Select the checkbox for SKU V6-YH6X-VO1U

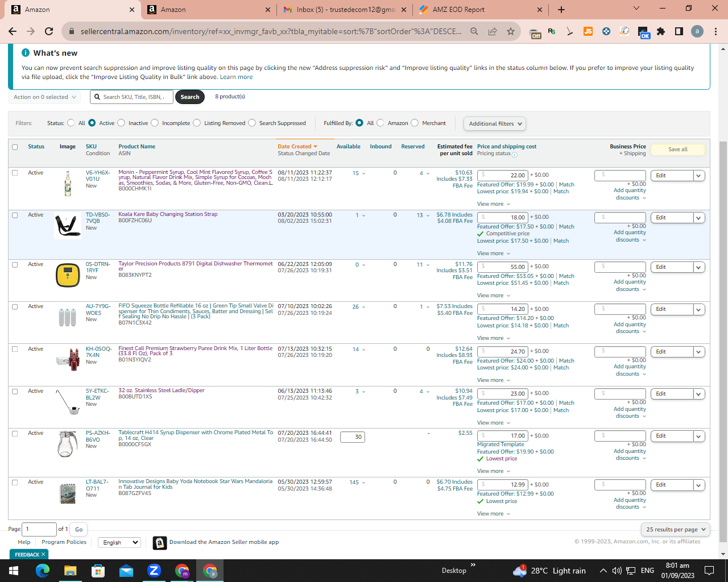pos(15,173)
